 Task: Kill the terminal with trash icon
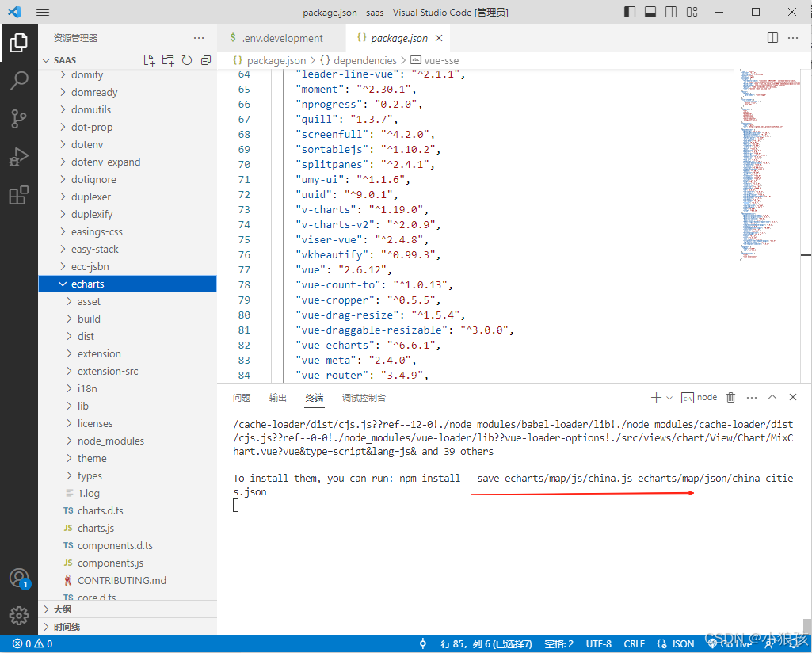coord(730,397)
